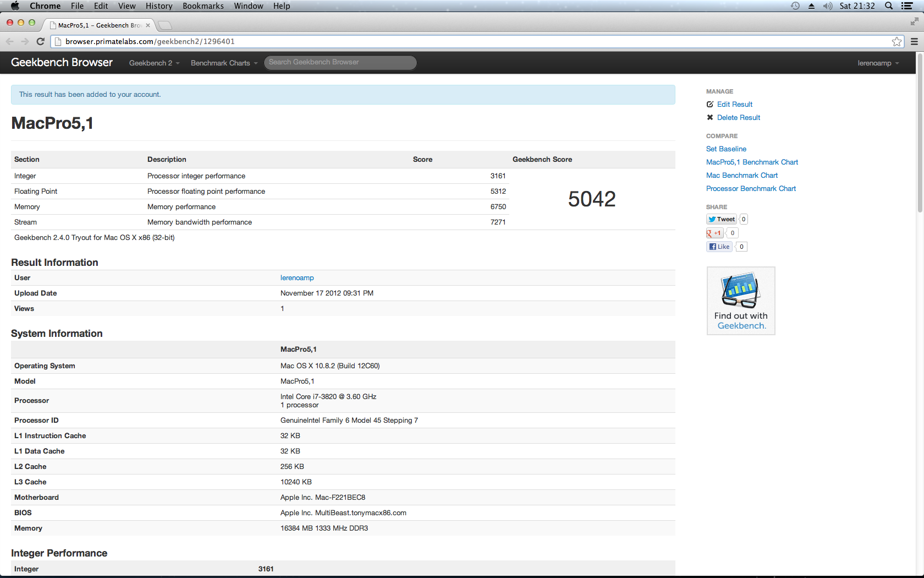Click the menu bar clock Sat 21:32

[x=857, y=6]
